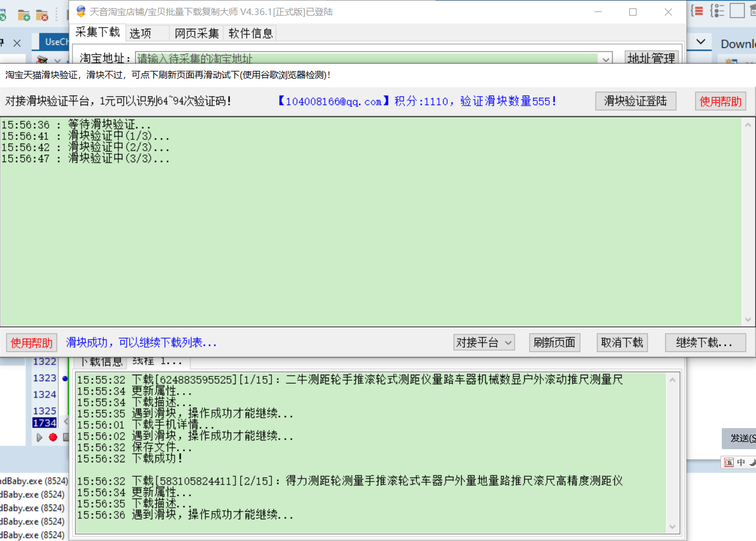Expand the 淘宝地址 combo box arrow
Viewport: 756px width, 541px height.
pyautogui.click(x=605, y=59)
